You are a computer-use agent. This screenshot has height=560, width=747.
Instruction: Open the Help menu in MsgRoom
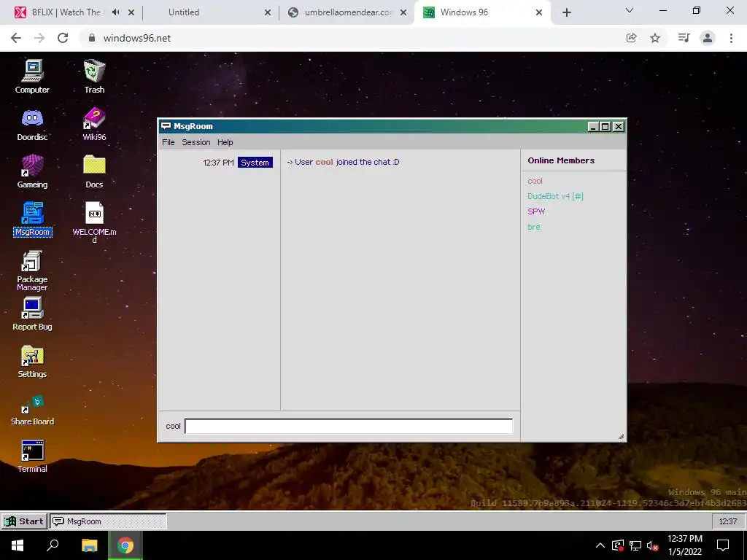pos(225,142)
